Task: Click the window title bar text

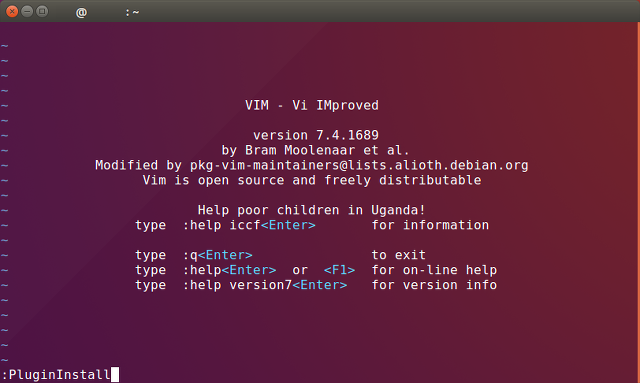Action: [108, 12]
